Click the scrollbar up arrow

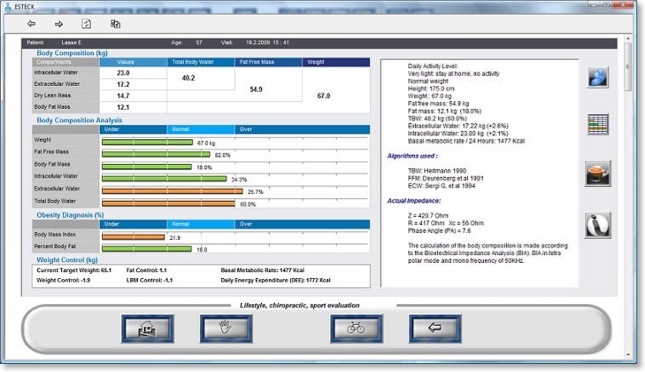click(x=628, y=38)
